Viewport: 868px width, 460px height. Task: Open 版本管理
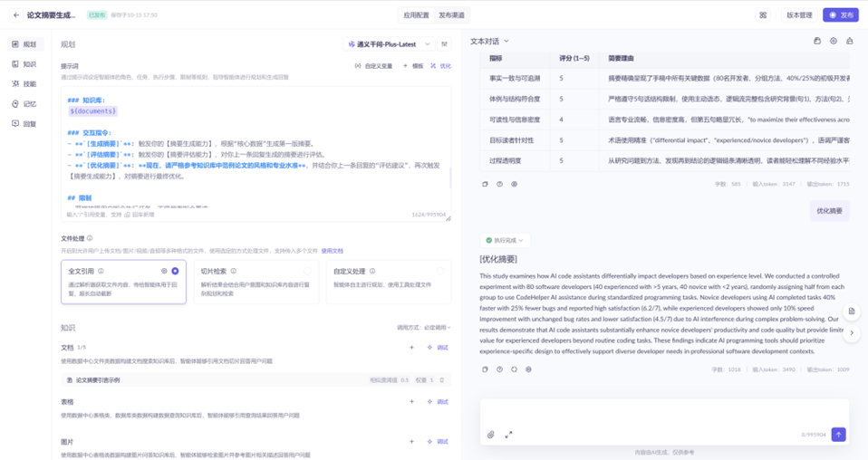coord(799,15)
